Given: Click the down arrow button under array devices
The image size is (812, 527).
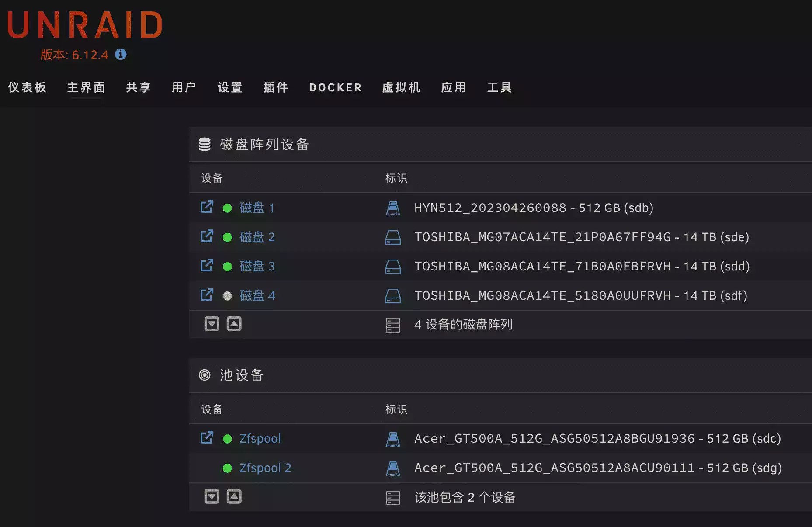Looking at the screenshot, I should 212,324.
